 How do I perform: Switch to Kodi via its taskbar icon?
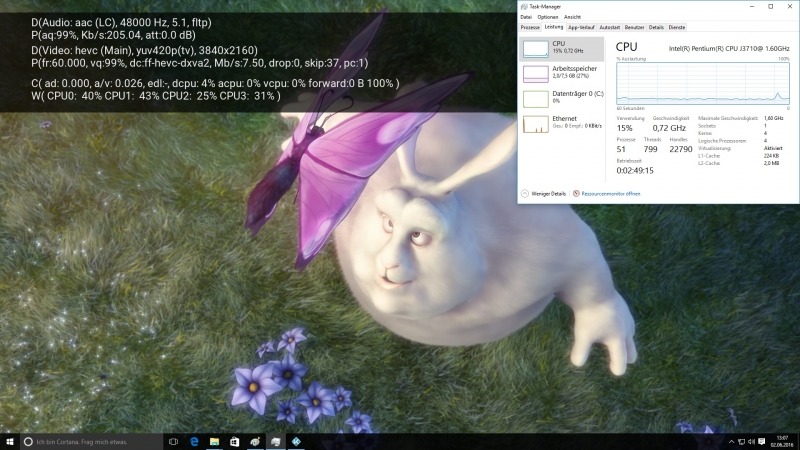[296, 442]
